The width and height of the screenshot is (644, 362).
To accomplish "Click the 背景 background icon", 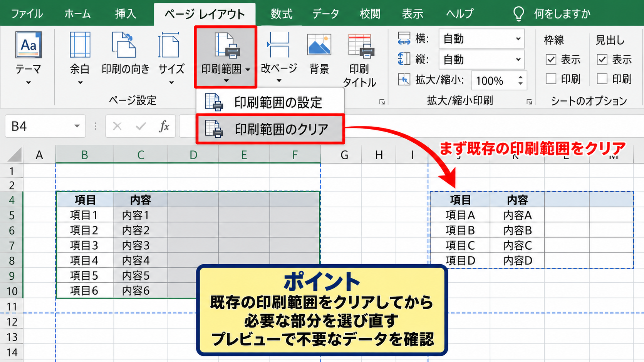I will (x=319, y=45).
